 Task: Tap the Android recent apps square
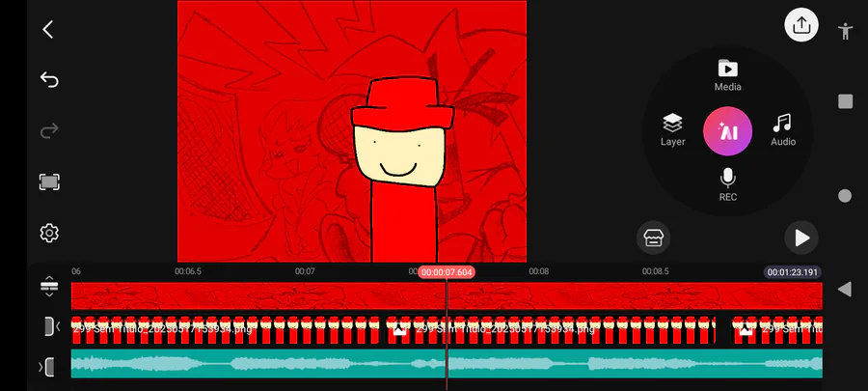pyautogui.click(x=845, y=101)
